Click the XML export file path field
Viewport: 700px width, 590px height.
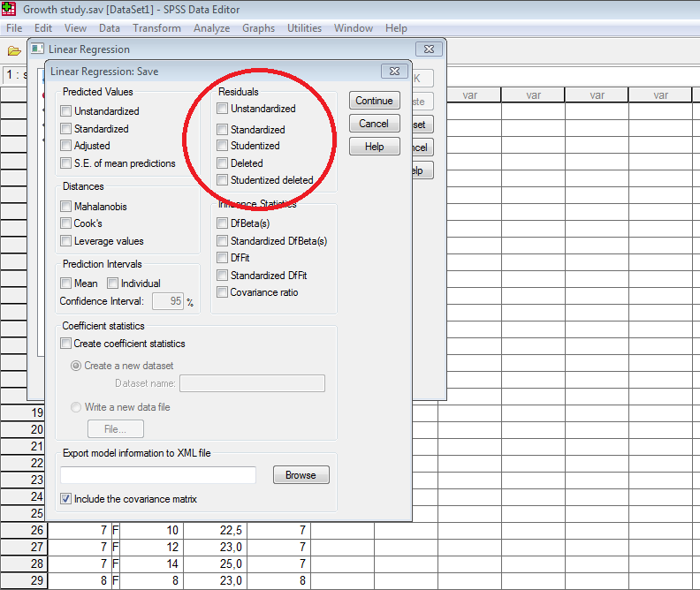point(159,475)
